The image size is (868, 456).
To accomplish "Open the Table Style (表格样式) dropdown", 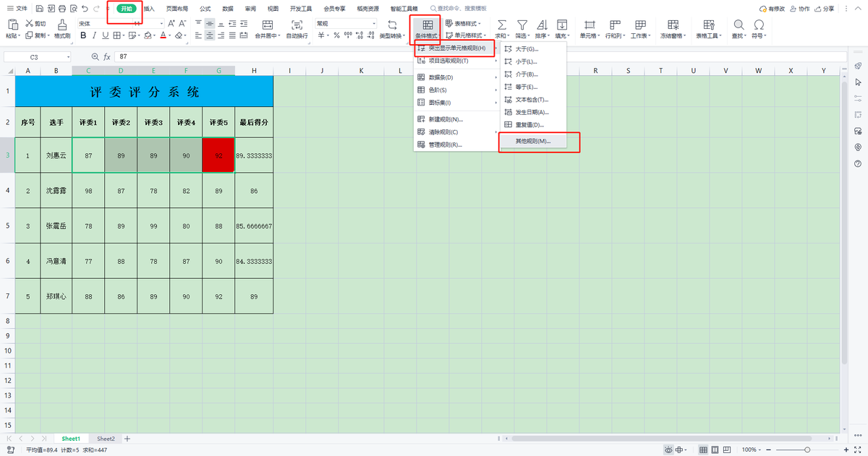I will click(464, 24).
